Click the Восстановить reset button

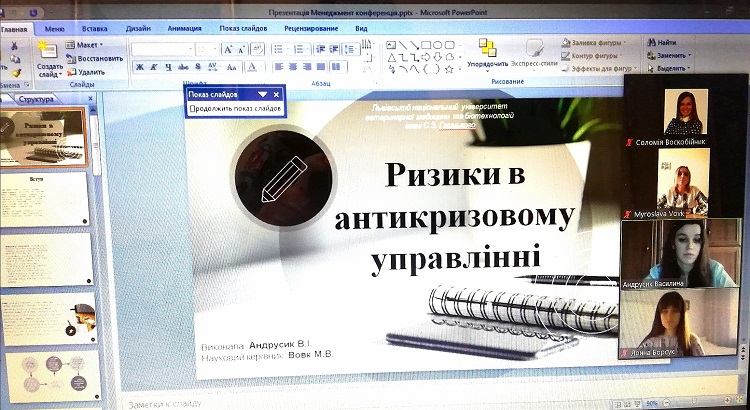[95, 58]
